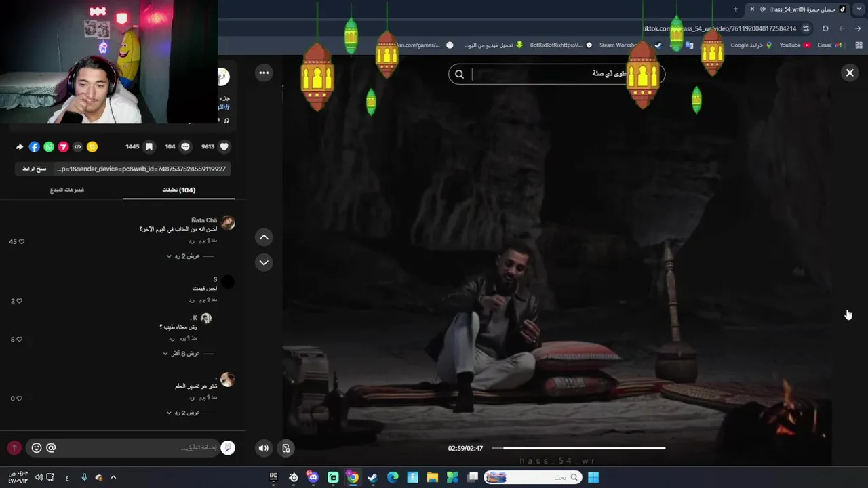868x488 pixels.
Task: Open the browser tab list dropdown
Action: coord(859,9)
